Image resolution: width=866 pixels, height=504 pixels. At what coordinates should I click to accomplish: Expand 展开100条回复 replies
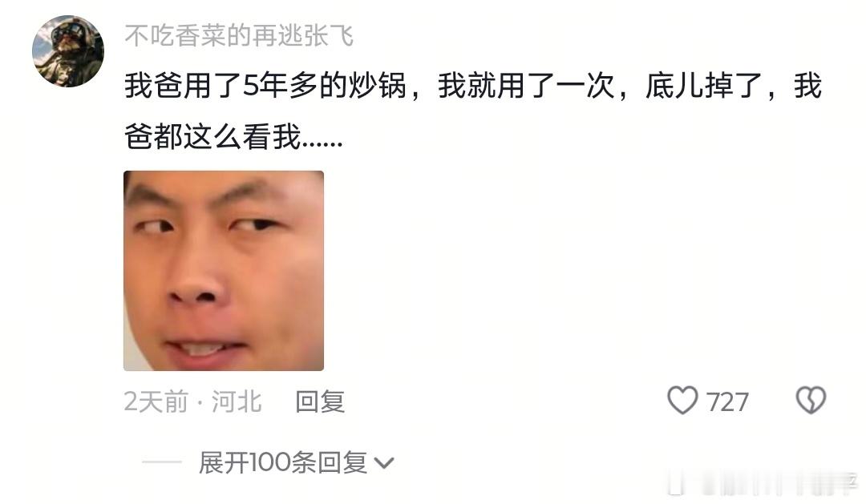click(x=296, y=462)
